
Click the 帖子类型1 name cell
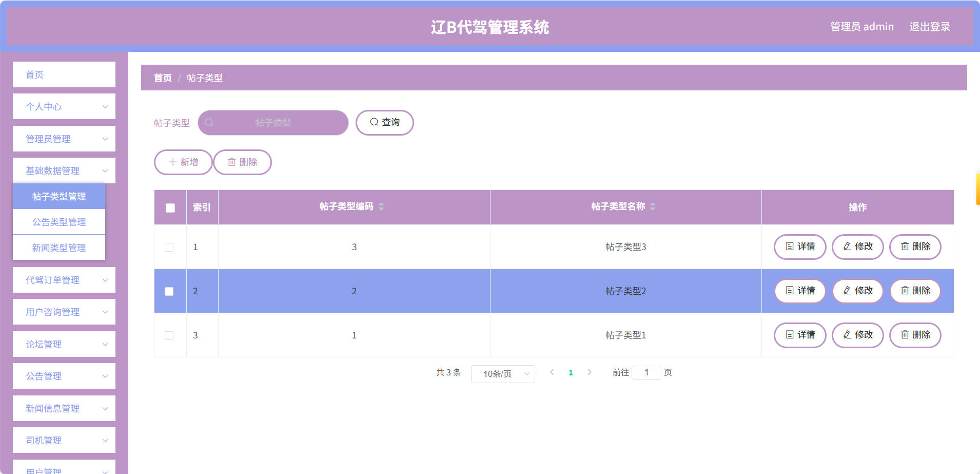[x=625, y=335]
